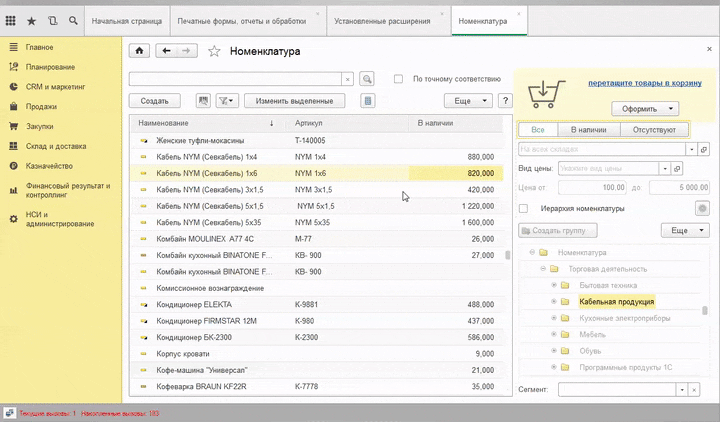
Task: Clear the search field with X
Action: pos(348,79)
